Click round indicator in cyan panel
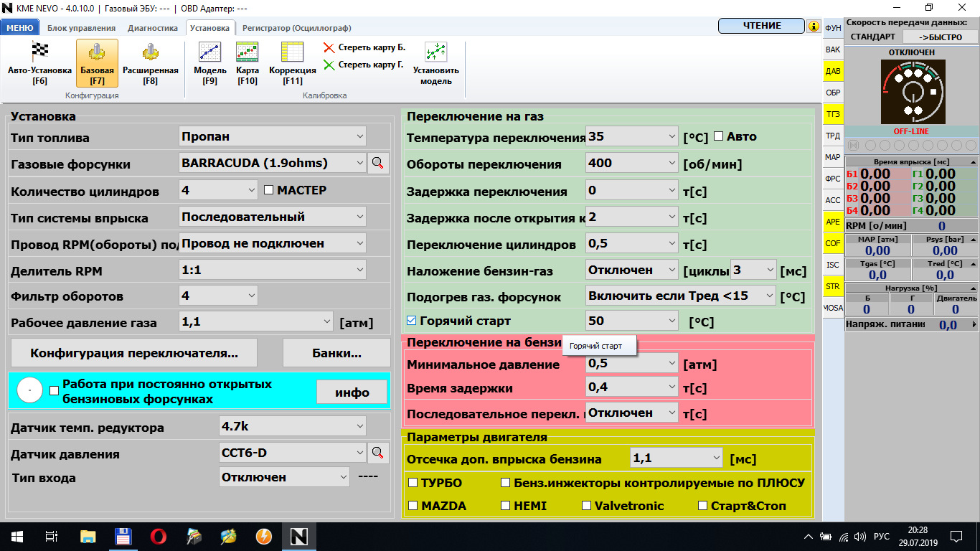Screen dimensions: 980x551 pyautogui.click(x=29, y=389)
